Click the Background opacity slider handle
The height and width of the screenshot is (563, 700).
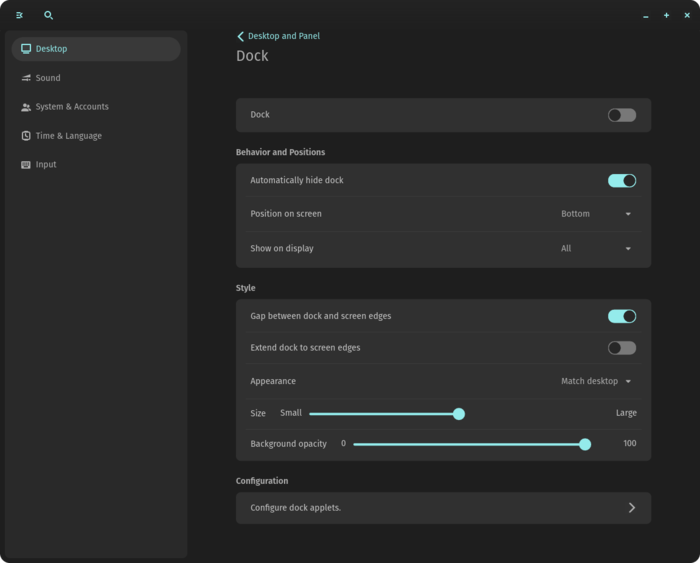584,444
